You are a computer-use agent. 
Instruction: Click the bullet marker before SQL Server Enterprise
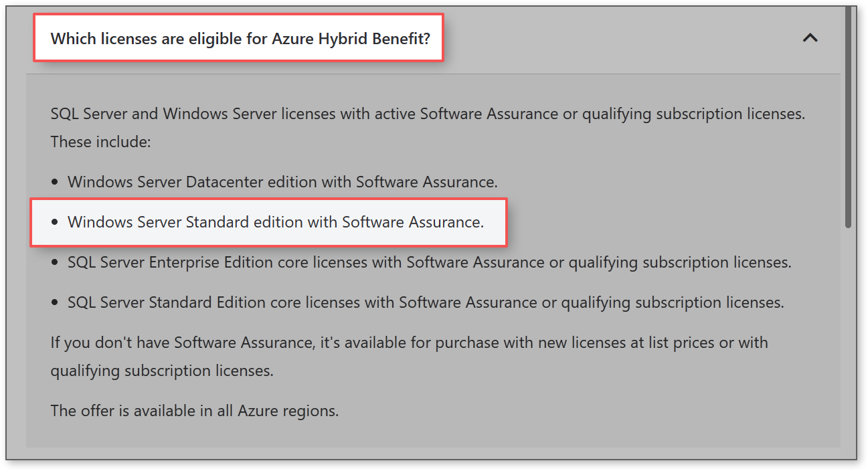(x=55, y=262)
